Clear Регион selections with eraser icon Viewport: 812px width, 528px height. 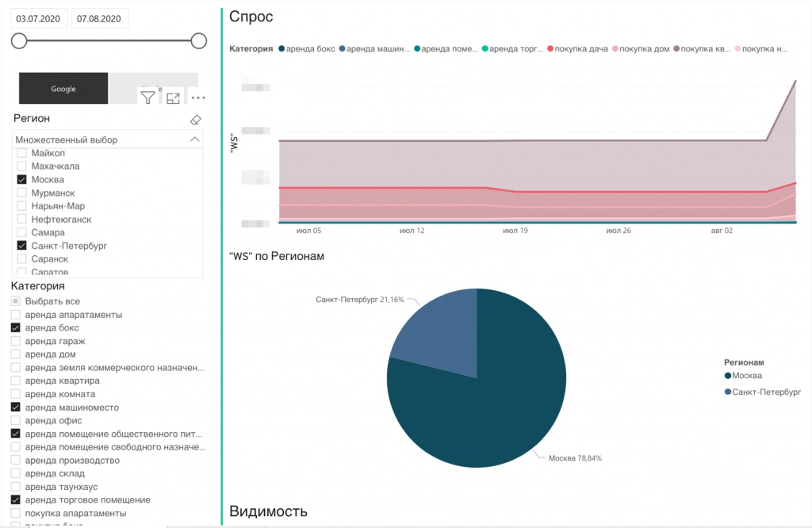tap(195, 120)
